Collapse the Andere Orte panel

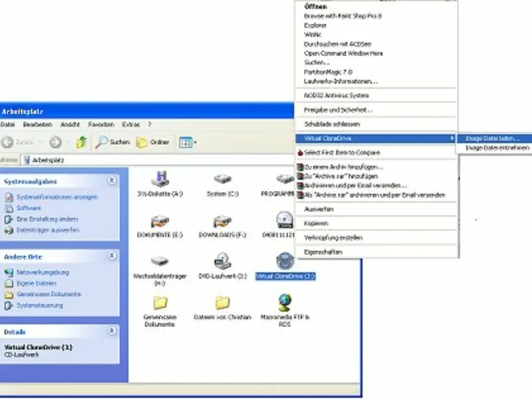111,256
